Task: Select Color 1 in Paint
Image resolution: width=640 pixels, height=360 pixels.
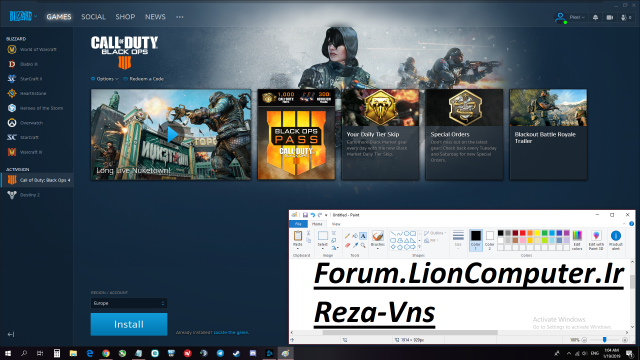Action: click(x=476, y=240)
